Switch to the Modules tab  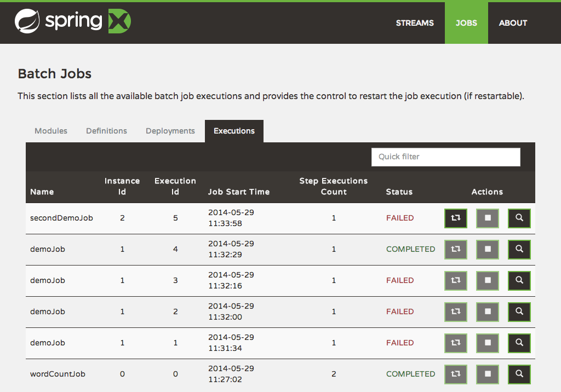click(x=51, y=131)
